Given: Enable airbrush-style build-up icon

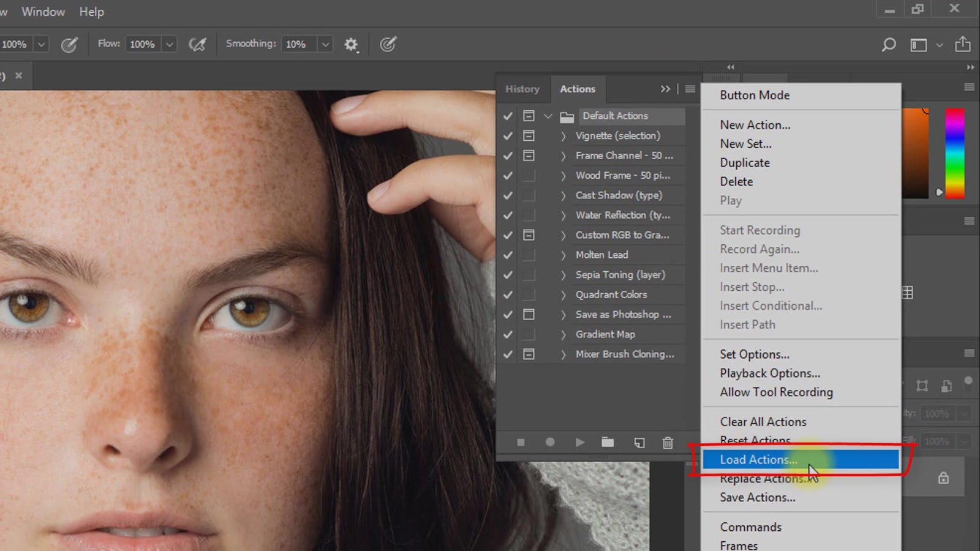Looking at the screenshot, I should point(197,44).
